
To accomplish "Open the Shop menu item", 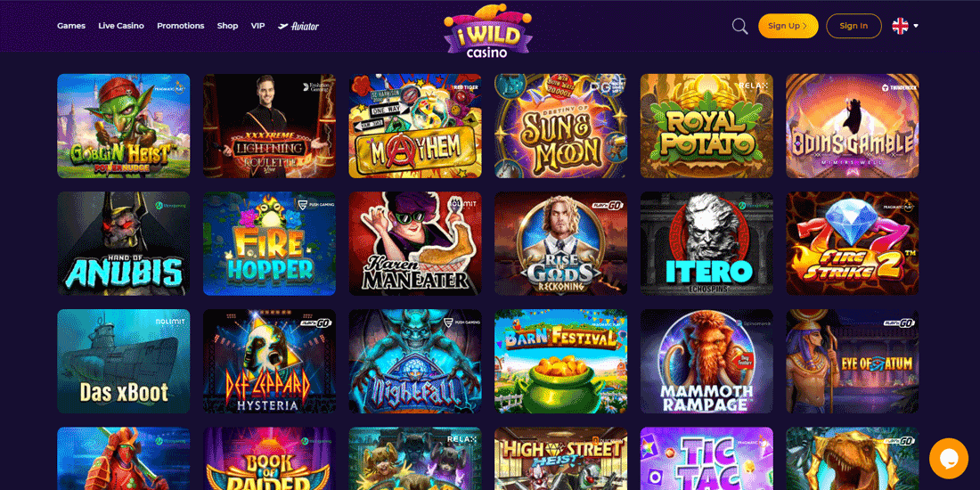I will click(x=227, y=26).
